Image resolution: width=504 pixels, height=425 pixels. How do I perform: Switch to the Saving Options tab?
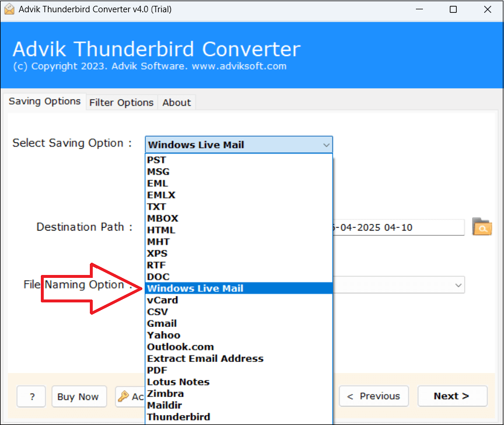click(x=45, y=102)
